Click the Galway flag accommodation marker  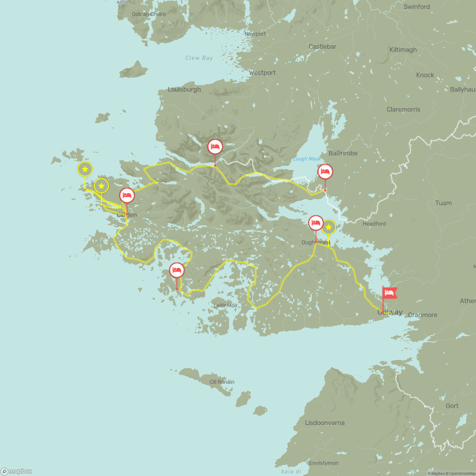tap(389, 293)
